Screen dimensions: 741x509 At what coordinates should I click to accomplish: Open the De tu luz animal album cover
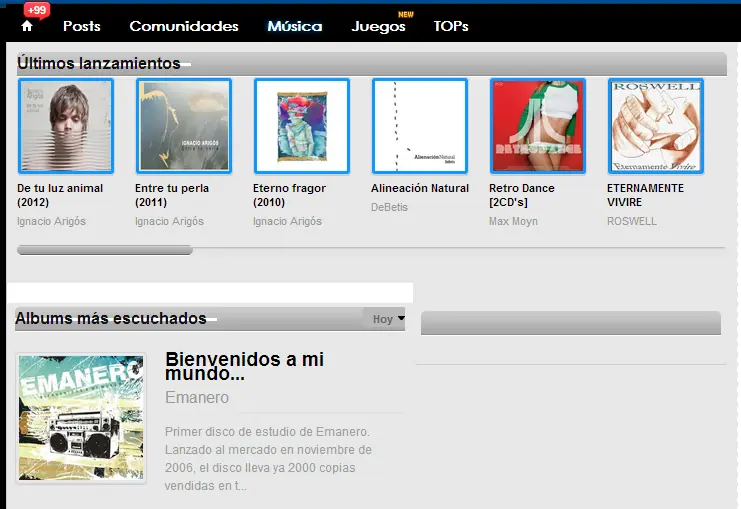click(66, 126)
